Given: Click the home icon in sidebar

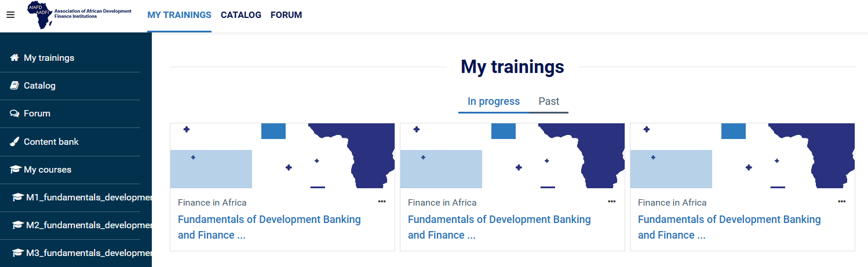Looking at the screenshot, I should point(15,58).
